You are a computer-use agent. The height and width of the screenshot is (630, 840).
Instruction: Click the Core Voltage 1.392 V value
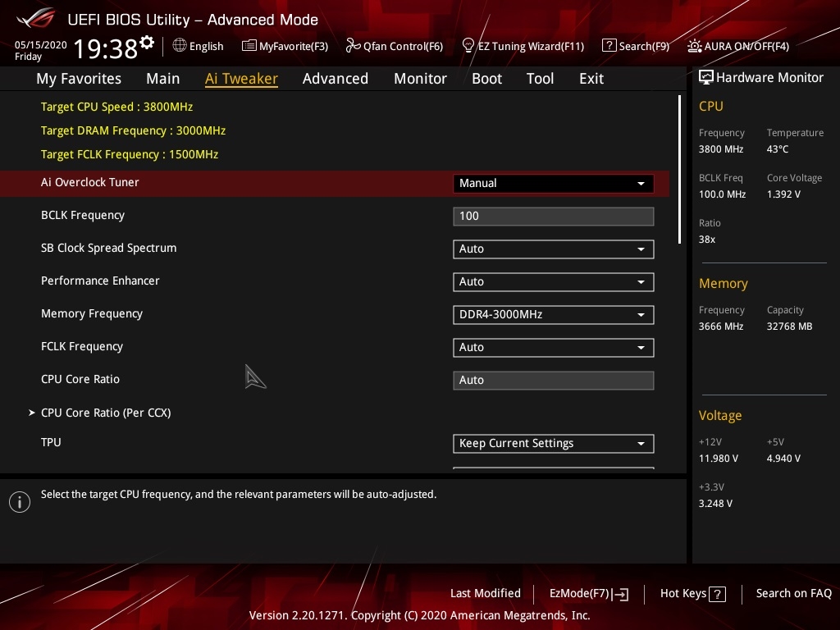tap(783, 194)
